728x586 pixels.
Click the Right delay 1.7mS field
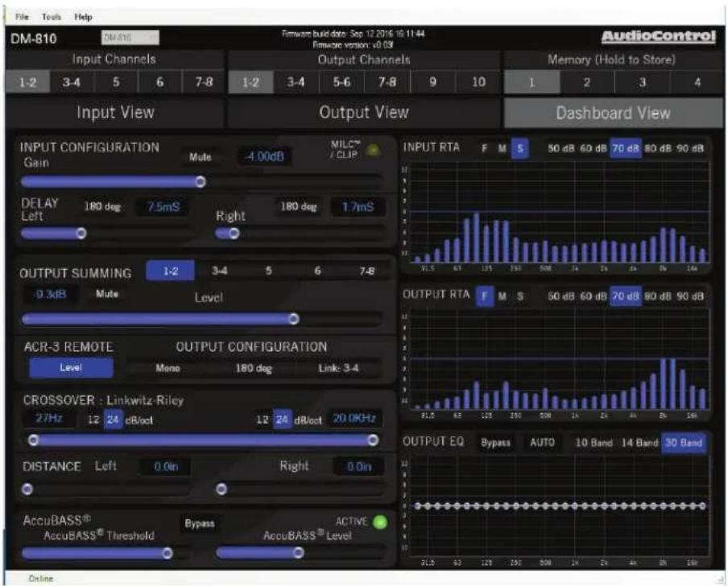pyautogui.click(x=358, y=207)
